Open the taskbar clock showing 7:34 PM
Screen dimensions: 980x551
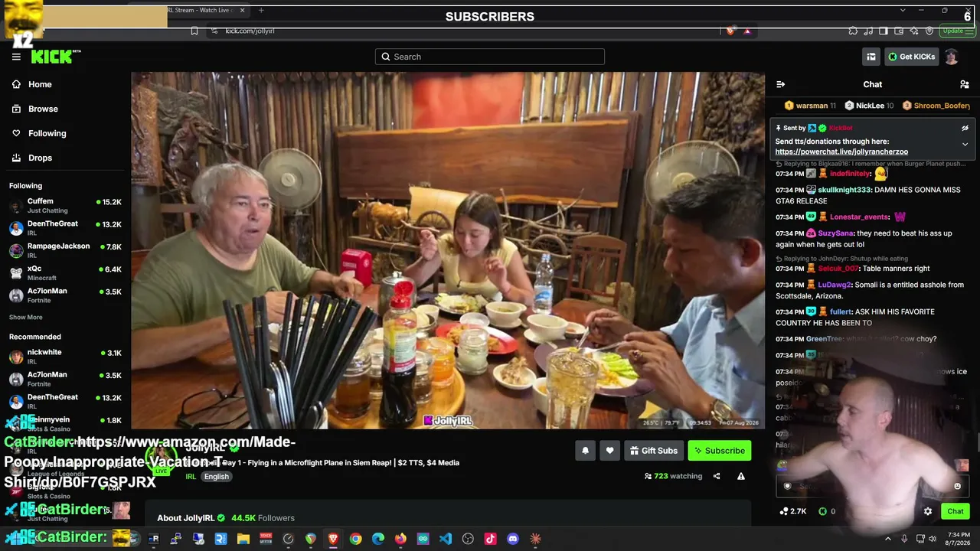[959, 539]
